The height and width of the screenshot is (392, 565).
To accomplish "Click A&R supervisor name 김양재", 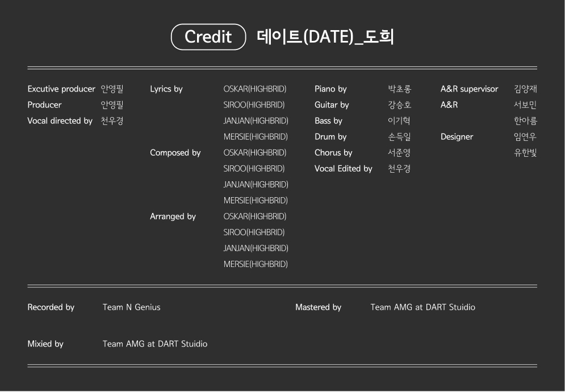I will pos(525,89).
